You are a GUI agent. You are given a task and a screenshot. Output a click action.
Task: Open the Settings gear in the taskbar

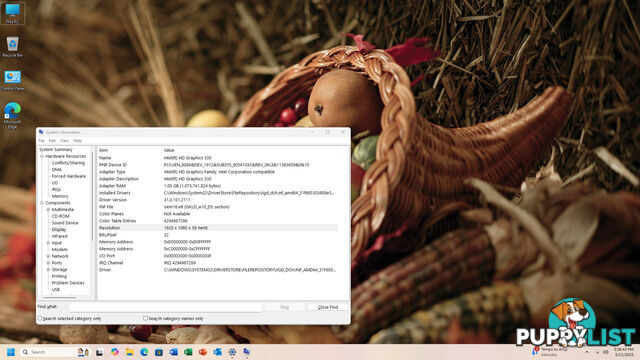coord(232,352)
